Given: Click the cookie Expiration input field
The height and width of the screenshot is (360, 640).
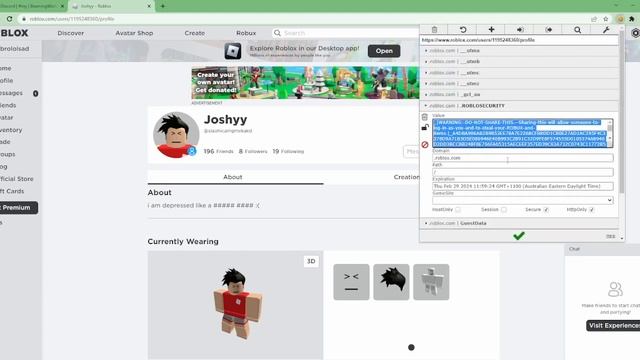Looking at the screenshot, I should (x=522, y=186).
